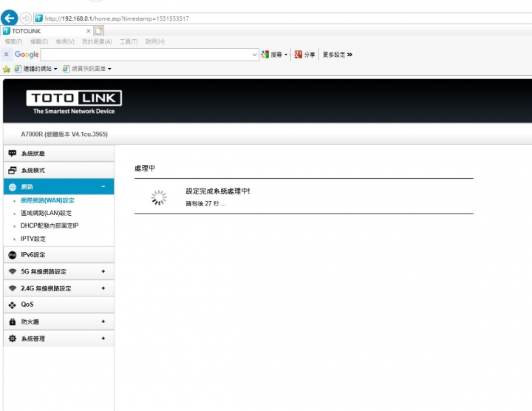
Task: Expand the 5G 無線網路設定 section
Action: point(103,271)
